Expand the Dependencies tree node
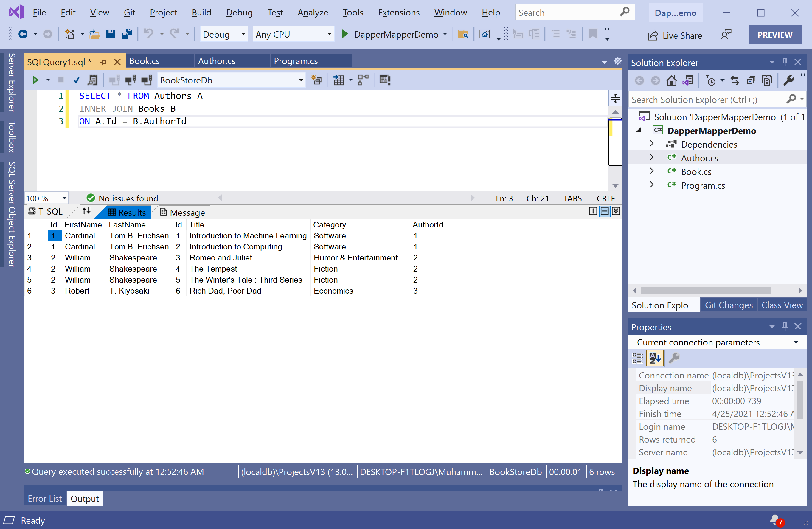812x529 pixels. click(x=651, y=144)
